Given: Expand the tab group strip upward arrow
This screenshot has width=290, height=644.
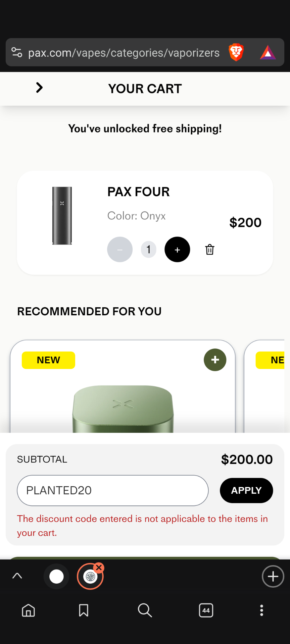Looking at the screenshot, I should pos(17,576).
